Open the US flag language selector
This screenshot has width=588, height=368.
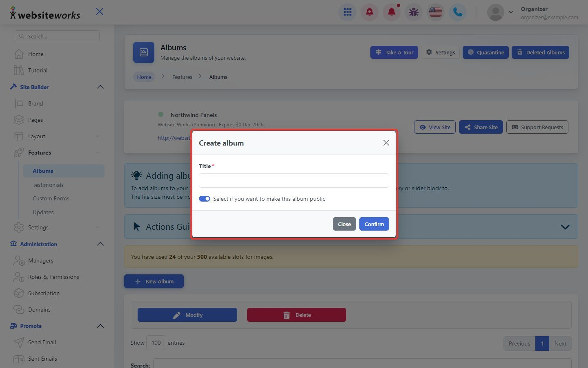(436, 12)
